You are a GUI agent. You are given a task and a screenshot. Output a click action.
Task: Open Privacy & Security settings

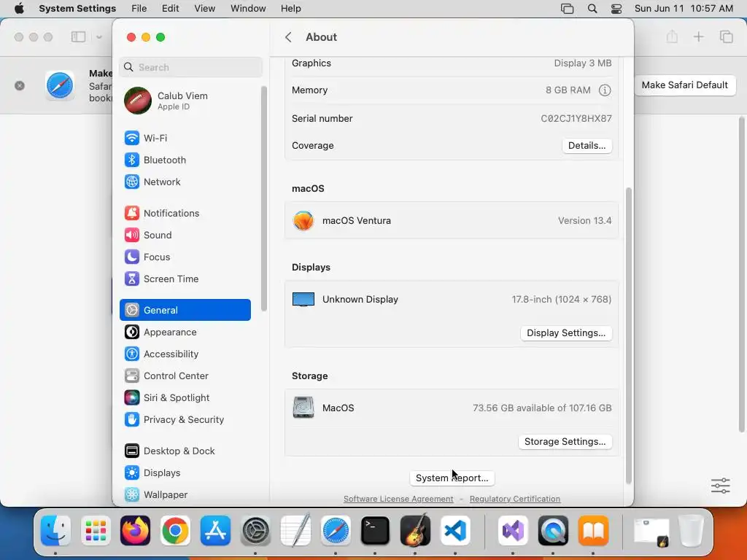pyautogui.click(x=185, y=420)
